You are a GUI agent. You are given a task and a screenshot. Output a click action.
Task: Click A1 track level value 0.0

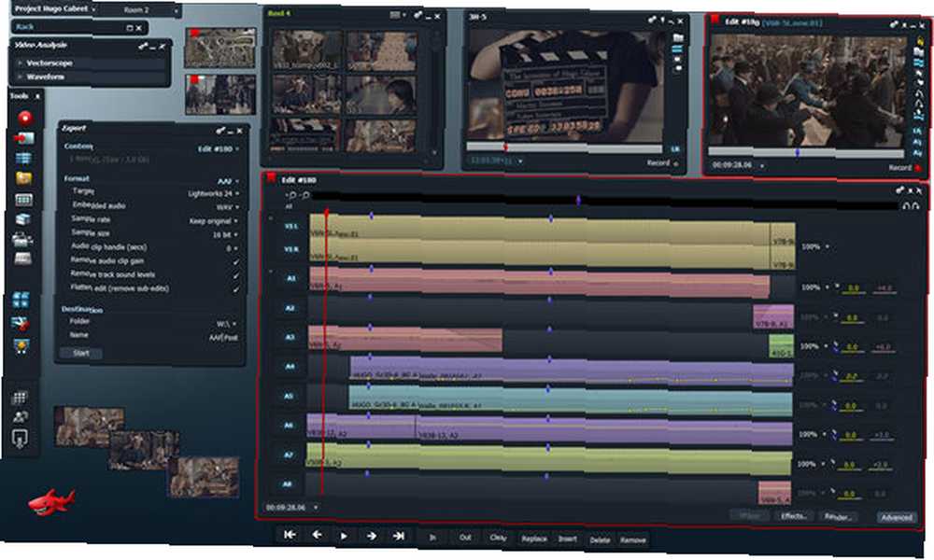pyautogui.click(x=853, y=288)
